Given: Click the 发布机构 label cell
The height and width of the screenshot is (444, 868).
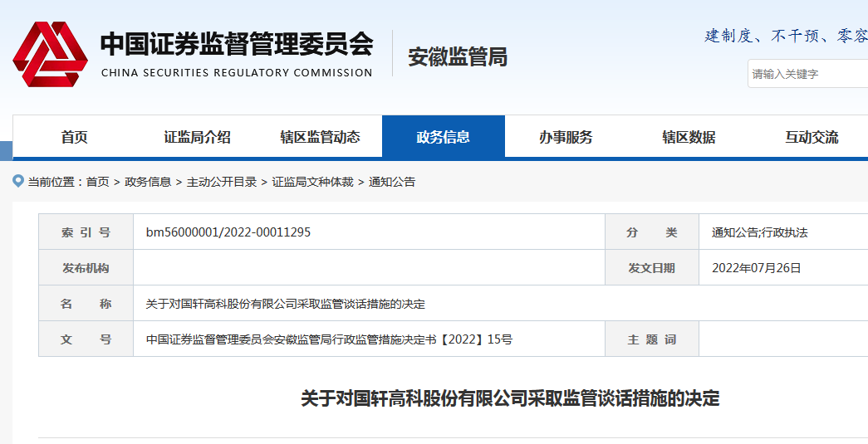Looking at the screenshot, I should (86, 268).
